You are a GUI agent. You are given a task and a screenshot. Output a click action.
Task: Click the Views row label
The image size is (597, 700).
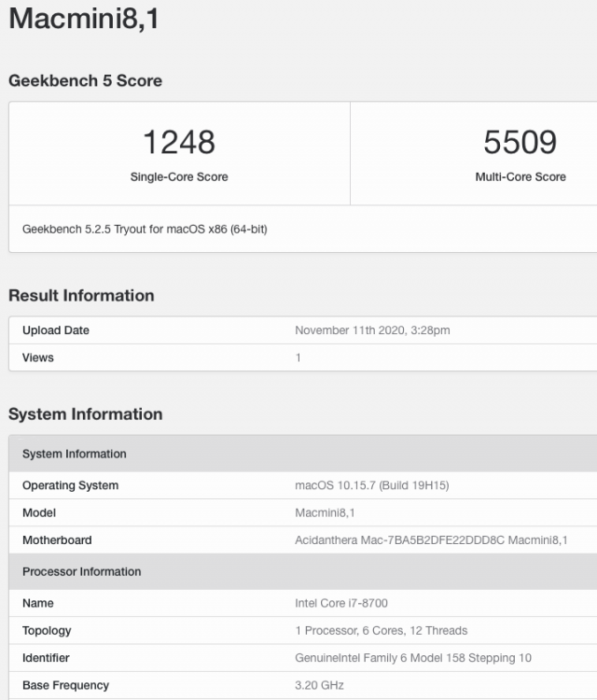click(x=38, y=357)
